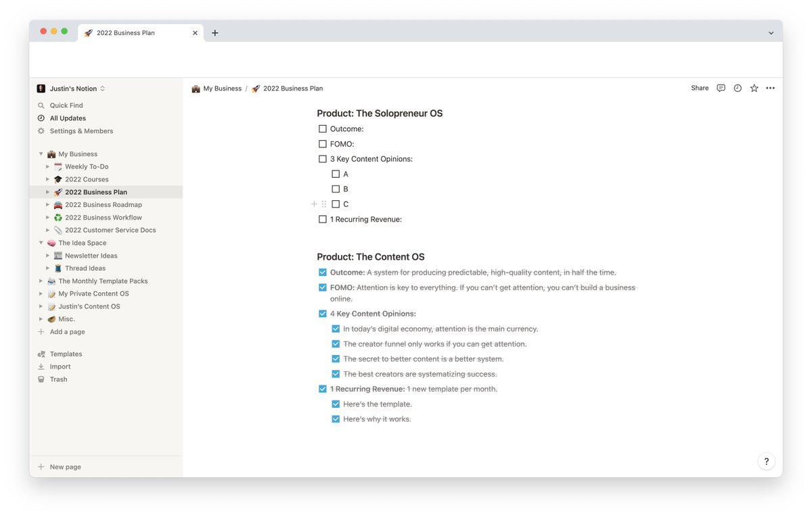Click brain icon of The Idea Space

(51, 243)
